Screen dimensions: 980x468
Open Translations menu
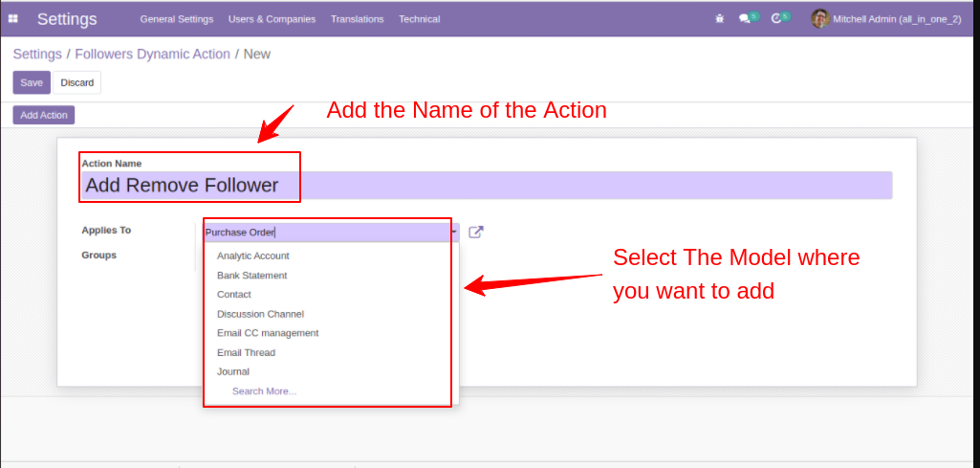[358, 19]
